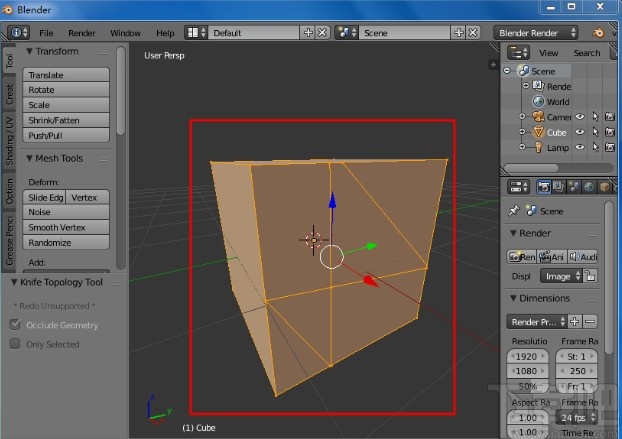Open the File menu
Viewport: 622px width, 439px height.
point(46,33)
